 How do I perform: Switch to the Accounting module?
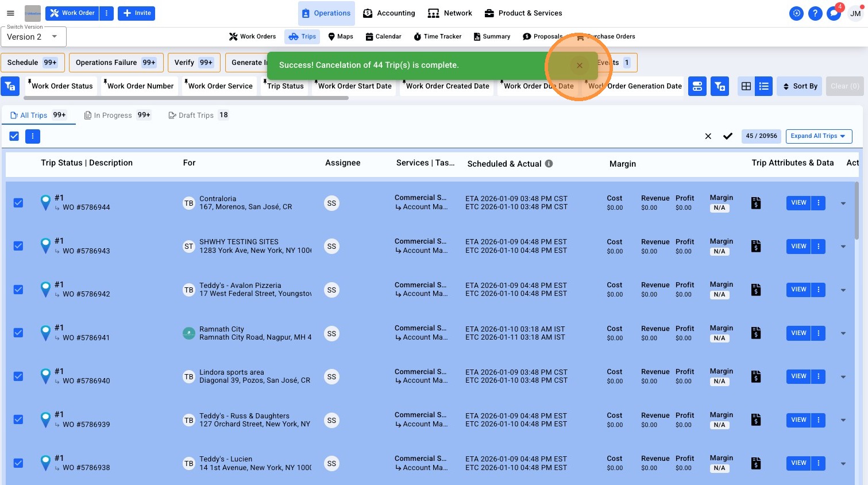(x=389, y=13)
